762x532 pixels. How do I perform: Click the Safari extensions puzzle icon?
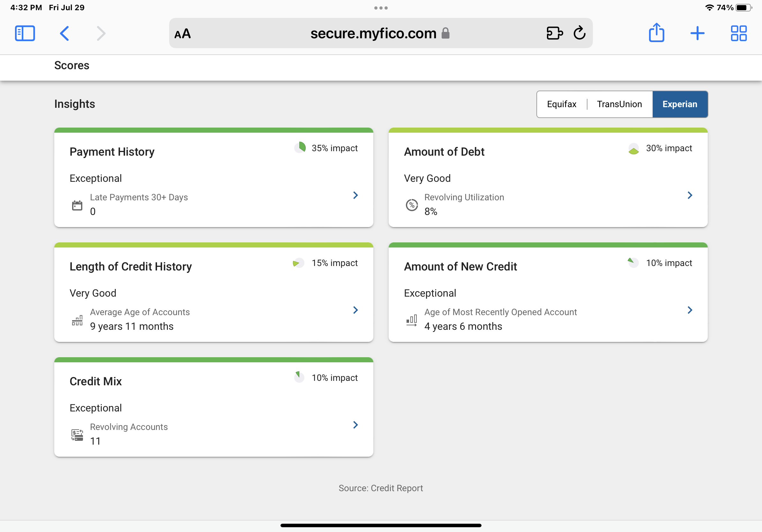click(x=555, y=33)
